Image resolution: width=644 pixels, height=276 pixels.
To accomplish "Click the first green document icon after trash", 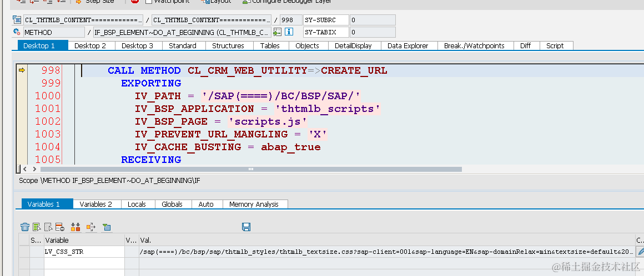I will pos(37,227).
